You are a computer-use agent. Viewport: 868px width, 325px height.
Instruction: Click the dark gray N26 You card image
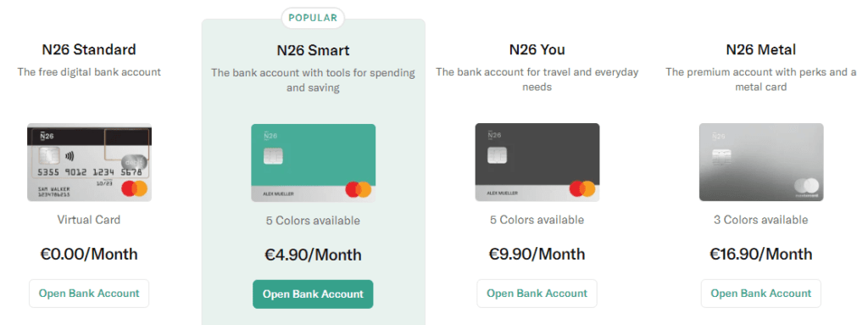coord(537,162)
